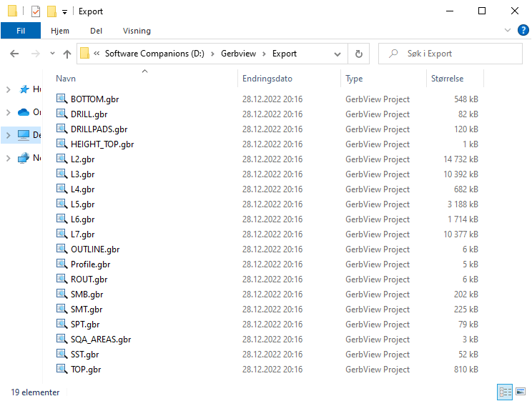Image resolution: width=532 pixels, height=401 pixels.
Task: Expand the ribbon with the chevron
Action: 508,30
